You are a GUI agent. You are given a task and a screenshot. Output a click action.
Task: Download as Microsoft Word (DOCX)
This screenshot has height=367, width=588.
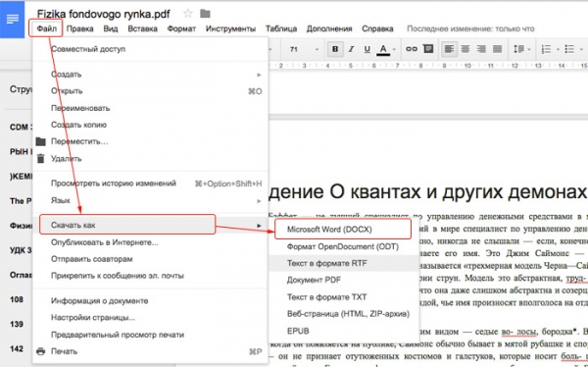[344, 230]
